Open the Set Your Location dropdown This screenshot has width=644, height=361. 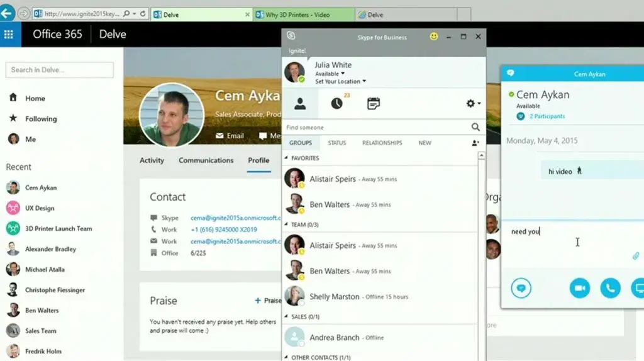[340, 81]
